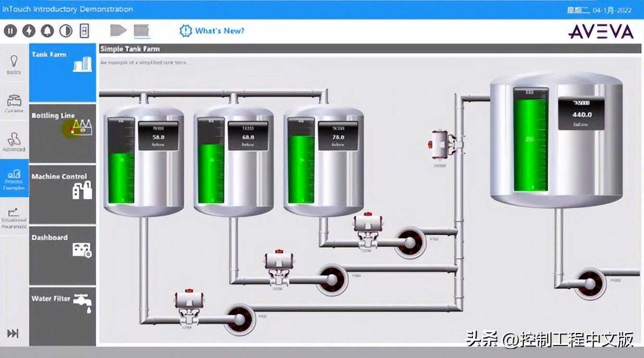Flip the light switch icon in toolbar
Image resolution: width=644 pixels, height=358 pixels.
coord(84,31)
